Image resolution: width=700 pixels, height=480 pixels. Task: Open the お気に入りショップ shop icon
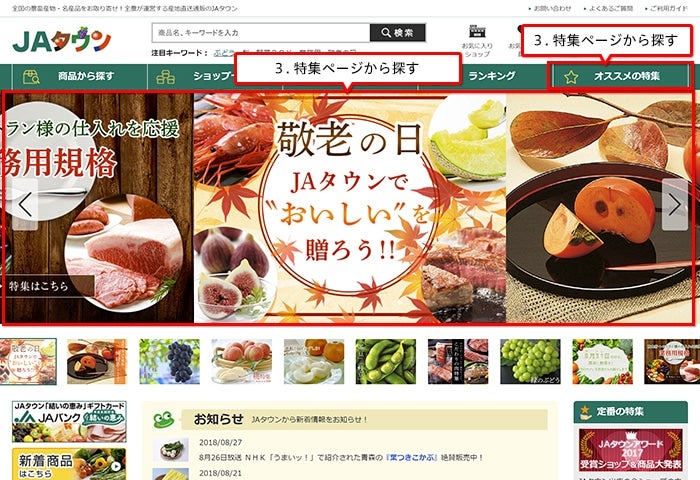tap(477, 32)
